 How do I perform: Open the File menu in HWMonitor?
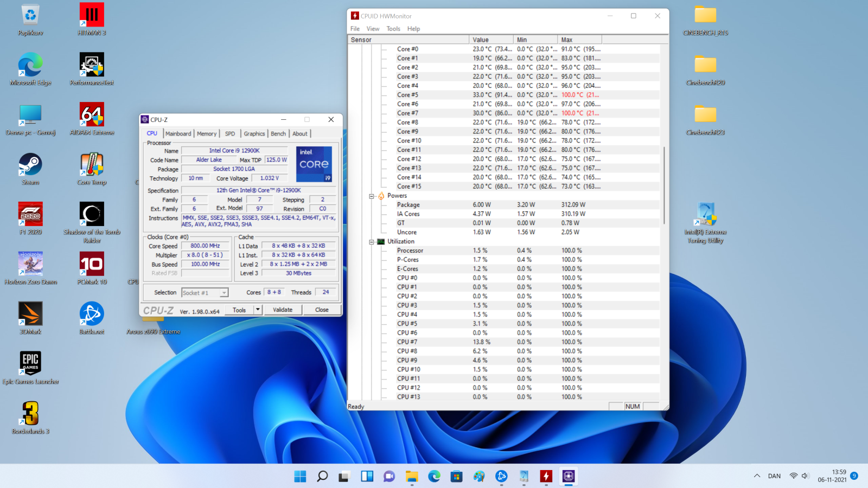coord(355,29)
